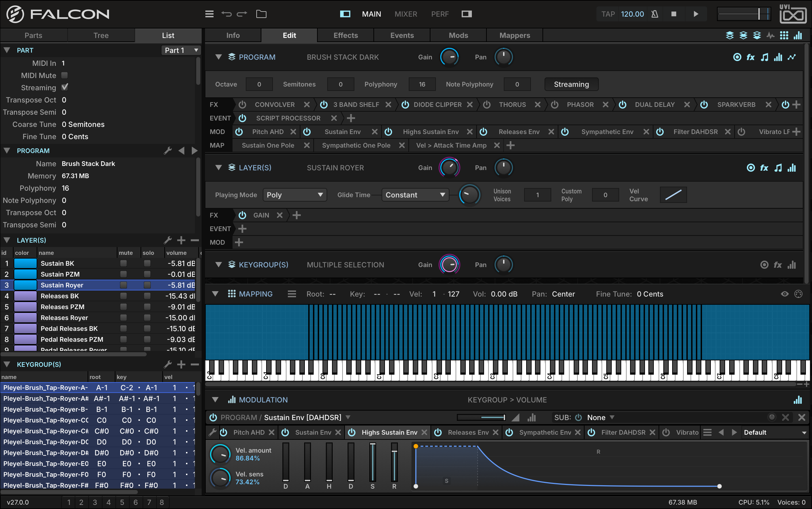Add a new layer with plus icon
Viewport: 812px width, 509px height.
point(181,240)
